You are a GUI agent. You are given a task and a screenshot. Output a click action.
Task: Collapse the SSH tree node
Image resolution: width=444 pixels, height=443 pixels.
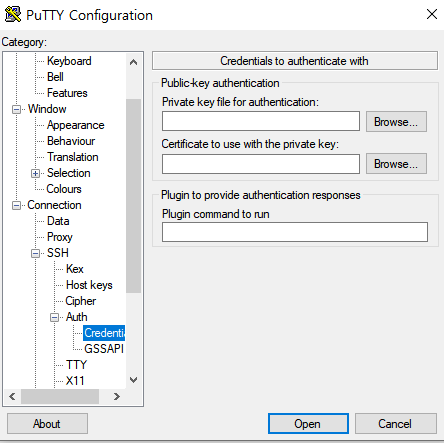tap(35, 253)
